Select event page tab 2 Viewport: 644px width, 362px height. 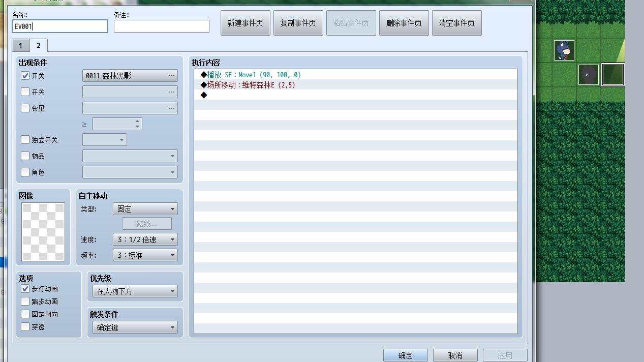(38, 45)
